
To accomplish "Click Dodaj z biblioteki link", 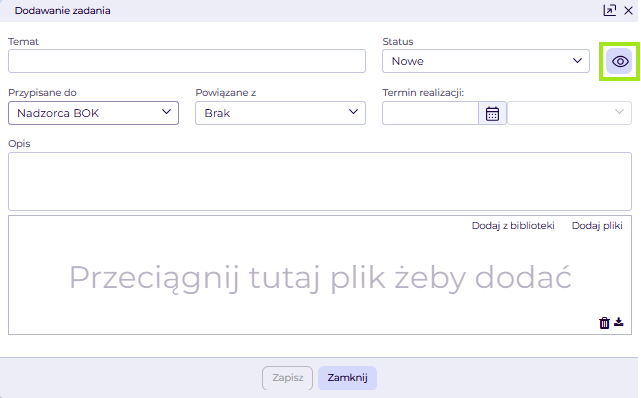I will coord(513,226).
